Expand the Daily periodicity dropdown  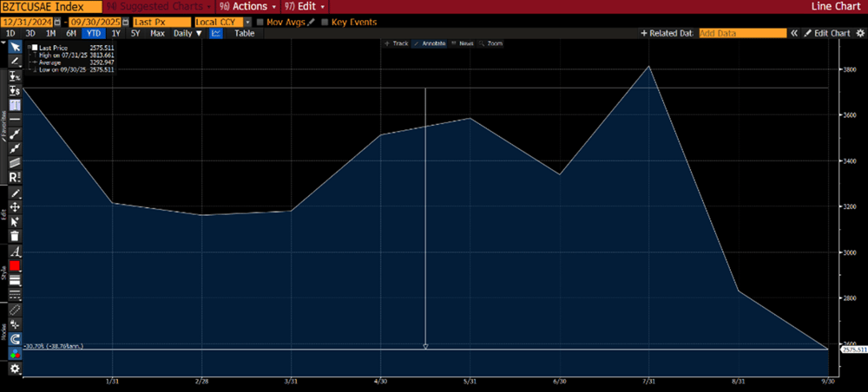coord(187,33)
